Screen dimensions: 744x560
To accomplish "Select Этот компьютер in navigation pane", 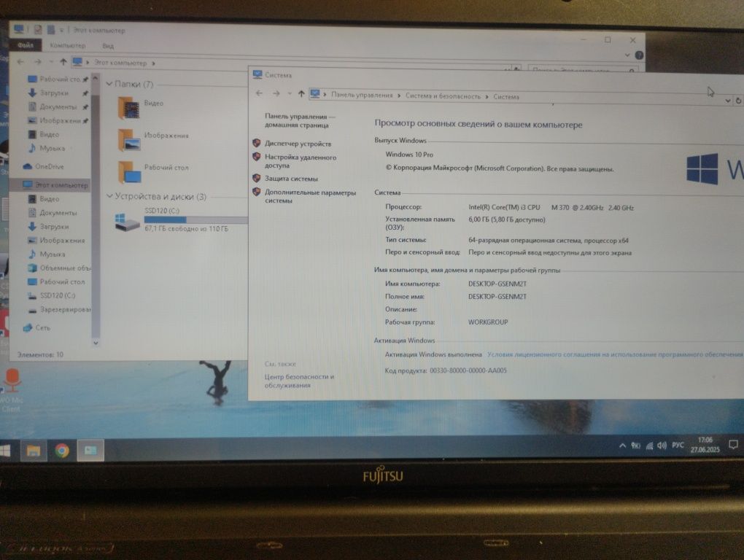I will pyautogui.click(x=55, y=185).
